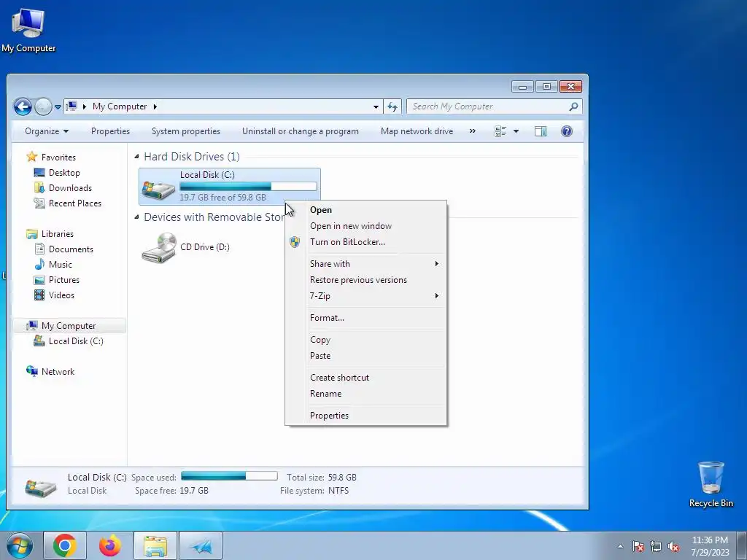Viewport: 747px width, 560px height.
Task: Launch Firefox from the taskbar
Action: coord(110,545)
